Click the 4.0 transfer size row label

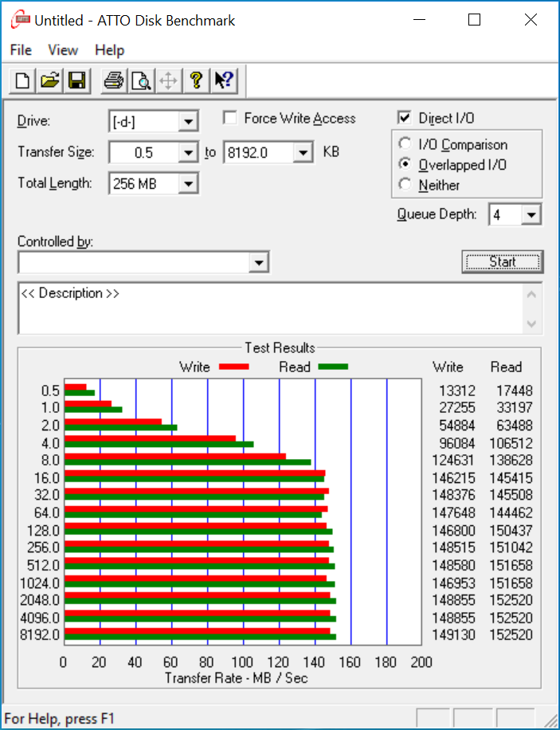coord(50,443)
